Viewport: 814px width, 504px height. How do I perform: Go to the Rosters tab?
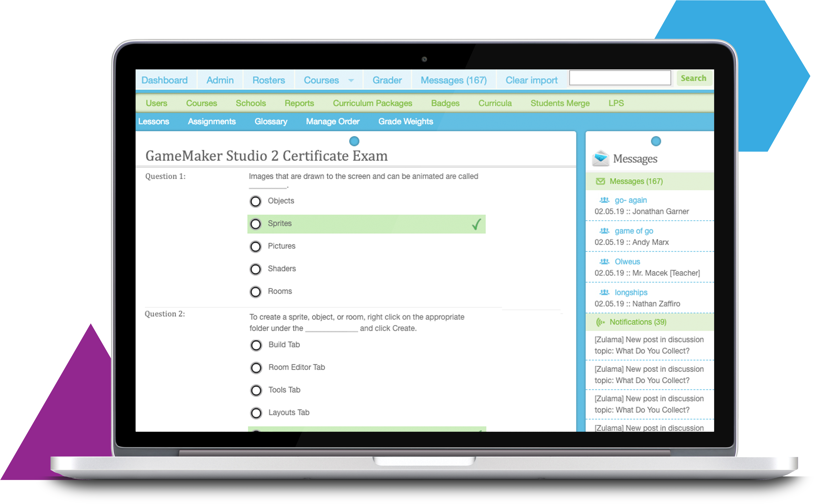269,80
